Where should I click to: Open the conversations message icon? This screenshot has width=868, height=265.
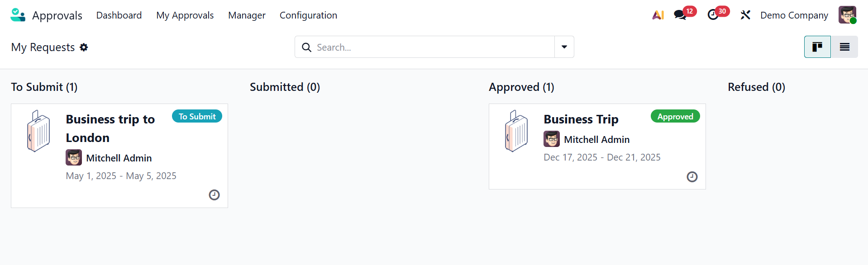[680, 15]
